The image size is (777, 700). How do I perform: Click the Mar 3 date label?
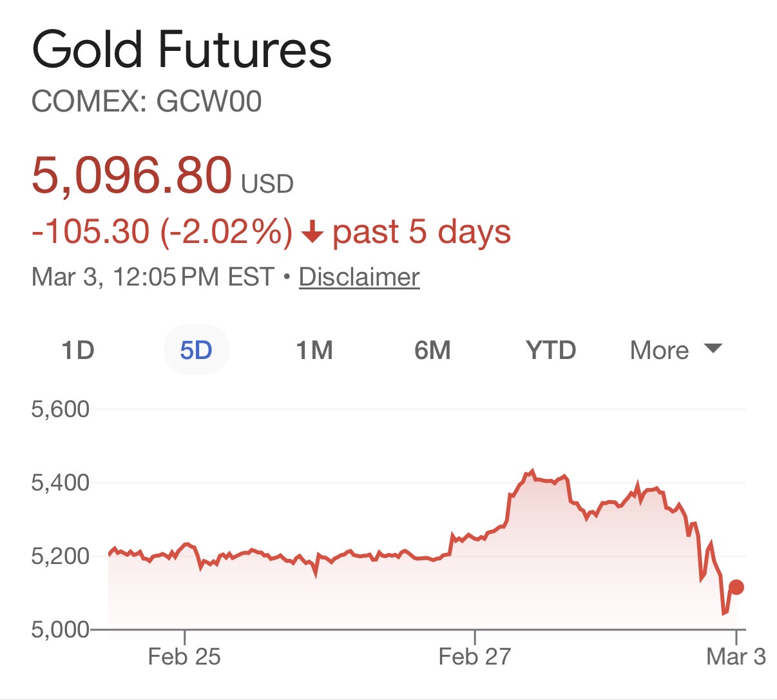tap(736, 657)
